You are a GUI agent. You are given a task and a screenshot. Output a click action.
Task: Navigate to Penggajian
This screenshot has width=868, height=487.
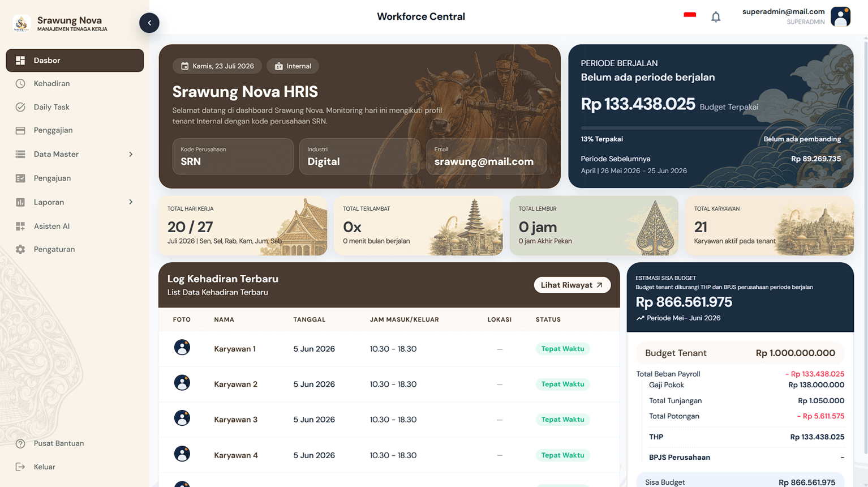pyautogui.click(x=75, y=130)
